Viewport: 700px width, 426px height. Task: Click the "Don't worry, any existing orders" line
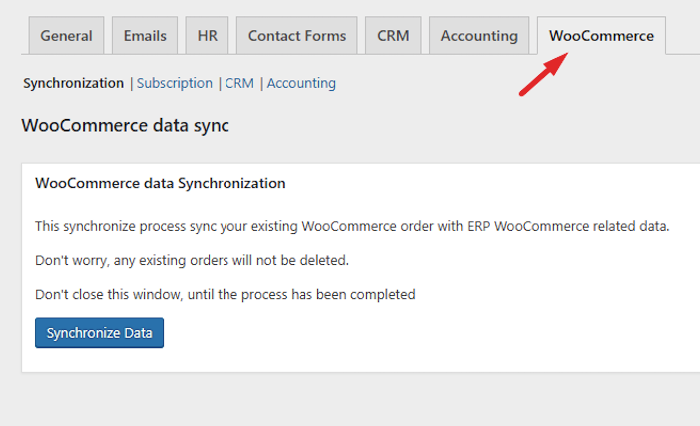click(192, 260)
